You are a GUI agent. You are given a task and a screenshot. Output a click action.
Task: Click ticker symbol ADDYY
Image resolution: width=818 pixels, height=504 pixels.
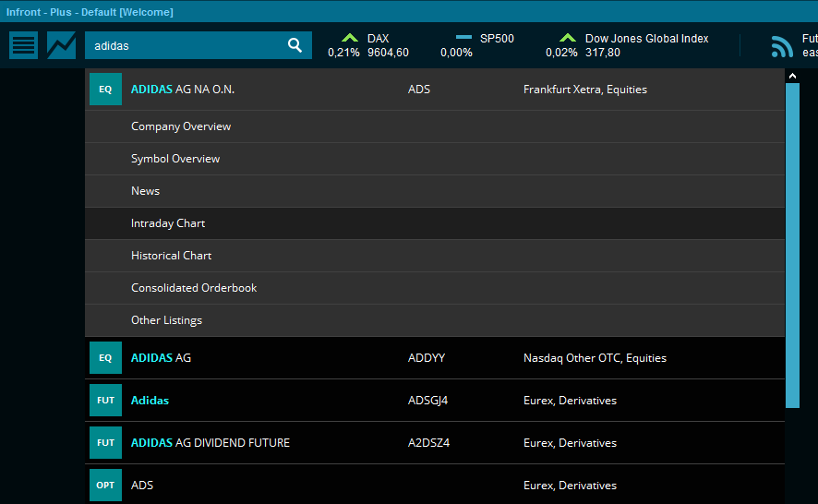[427, 358]
